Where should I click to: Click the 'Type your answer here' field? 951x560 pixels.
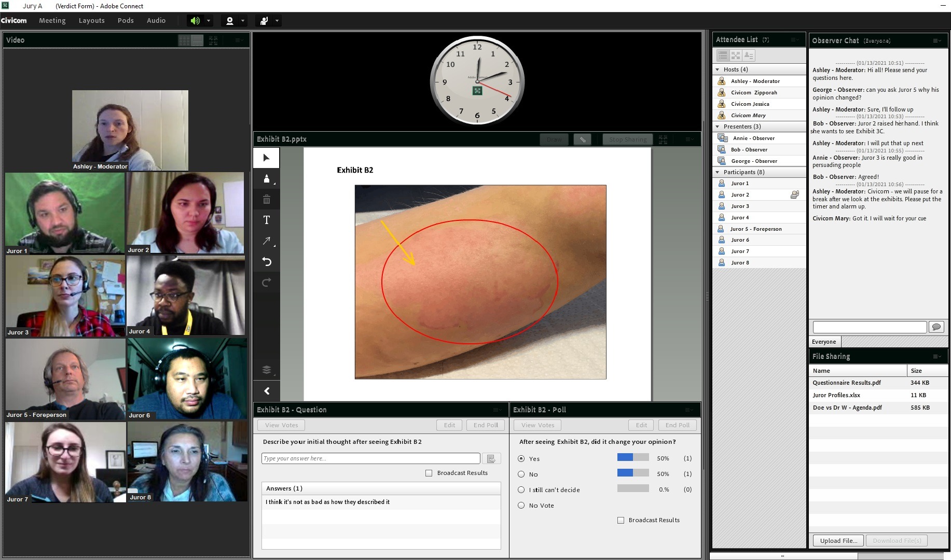click(370, 458)
